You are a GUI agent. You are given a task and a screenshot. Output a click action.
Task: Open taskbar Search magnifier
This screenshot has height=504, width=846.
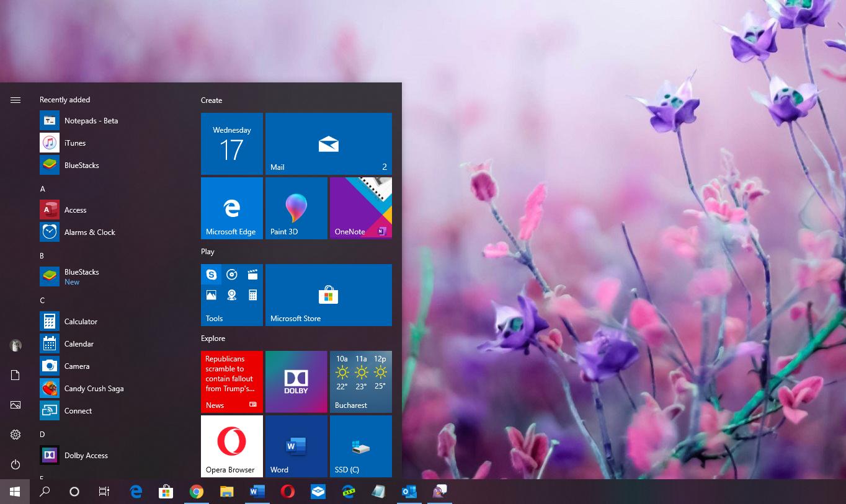click(x=45, y=492)
